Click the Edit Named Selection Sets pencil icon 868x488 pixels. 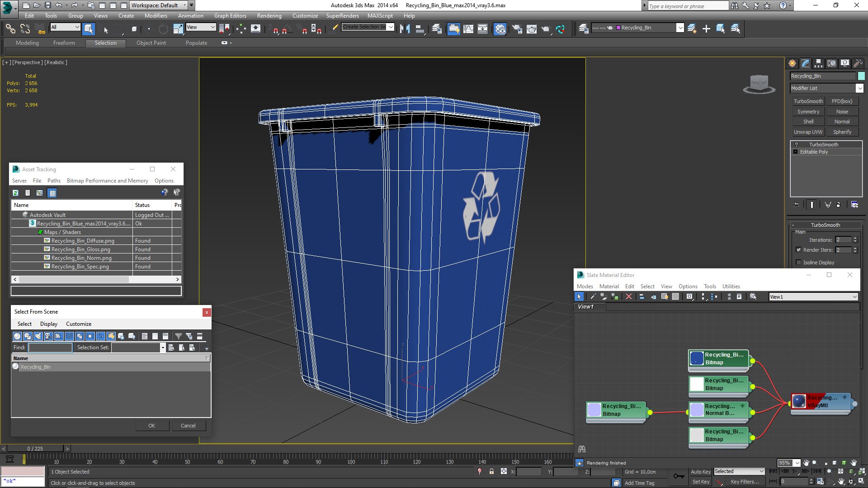[334, 28]
